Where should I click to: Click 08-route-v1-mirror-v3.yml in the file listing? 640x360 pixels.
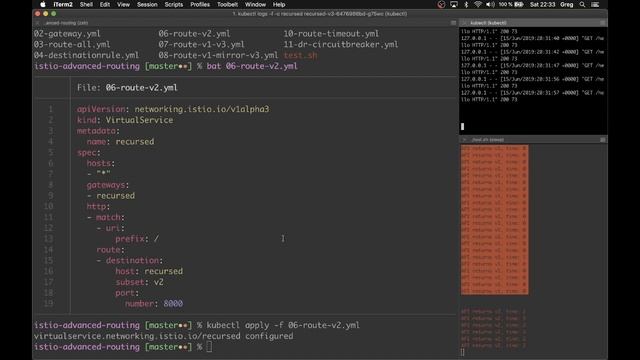218,55
